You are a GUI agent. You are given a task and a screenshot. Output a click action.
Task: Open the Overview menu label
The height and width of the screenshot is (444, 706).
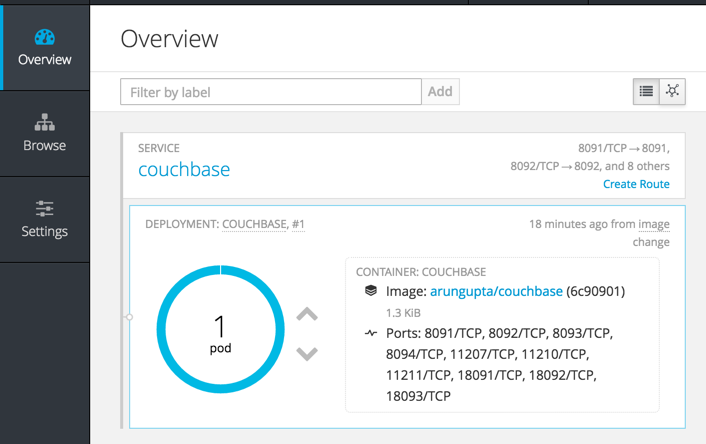[x=44, y=59]
